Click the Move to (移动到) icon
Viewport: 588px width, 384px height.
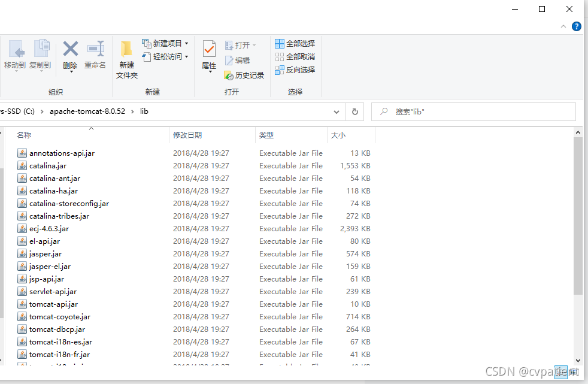(16, 49)
